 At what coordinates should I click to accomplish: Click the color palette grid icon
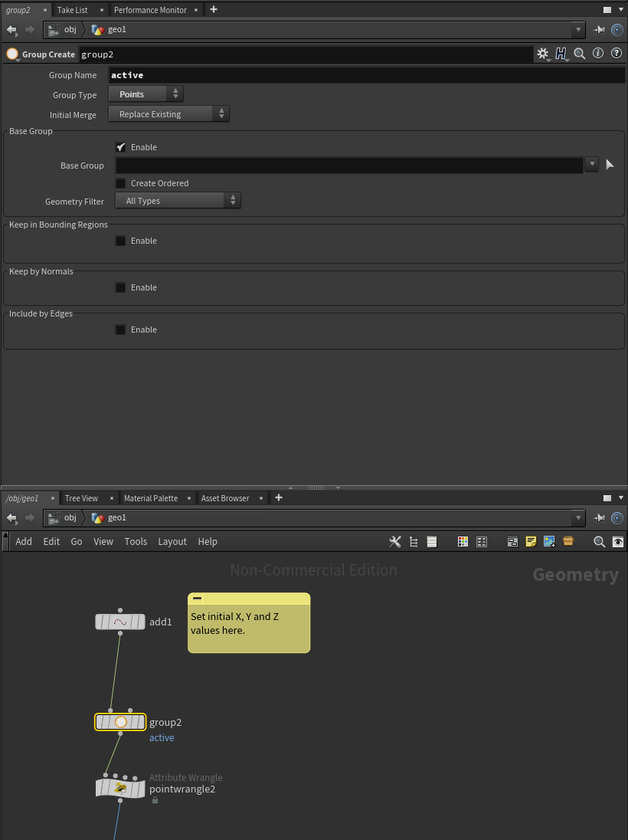pyautogui.click(x=463, y=542)
